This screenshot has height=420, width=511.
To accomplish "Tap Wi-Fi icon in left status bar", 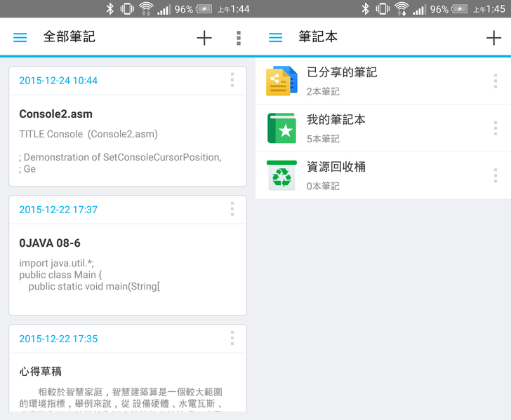I will click(x=146, y=9).
